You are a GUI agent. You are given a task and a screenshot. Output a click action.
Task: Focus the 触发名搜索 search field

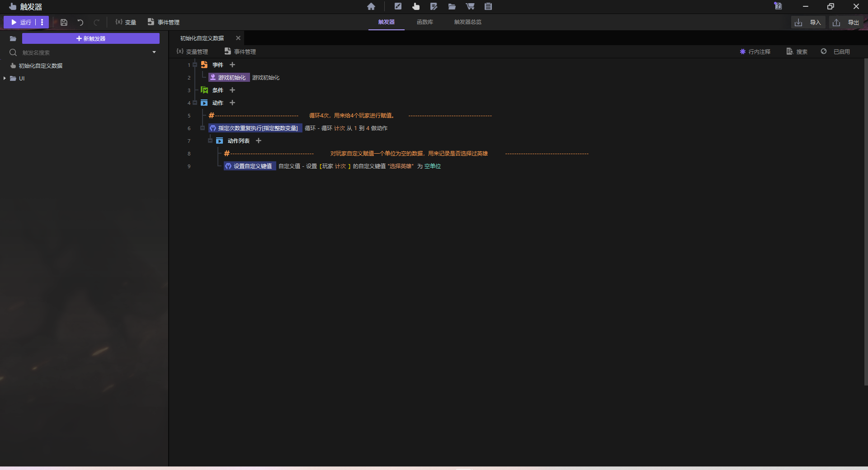tap(84, 52)
